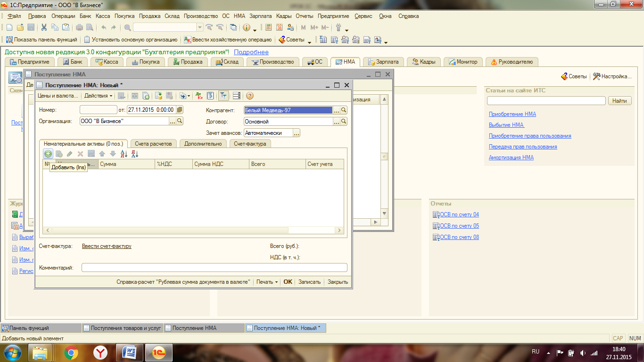Switch to Поступления товаров и услуг window tab
The image size is (644, 362).
[122, 328]
